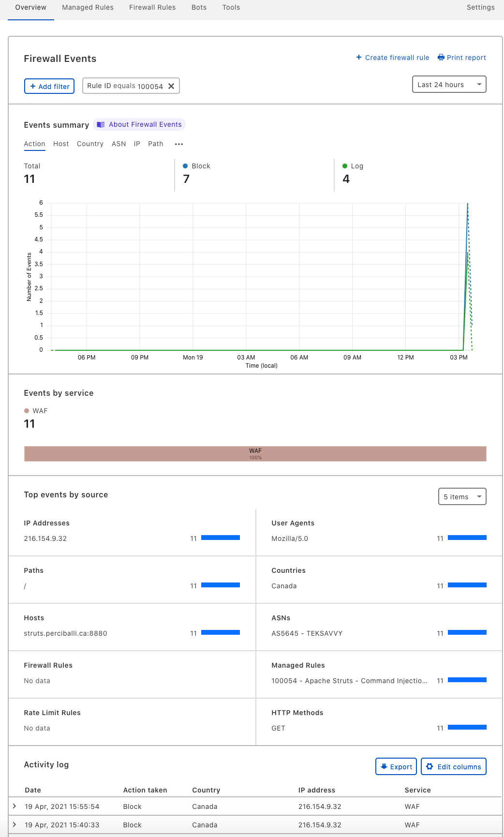
Task: Click the Export download icon
Action: coord(384,766)
